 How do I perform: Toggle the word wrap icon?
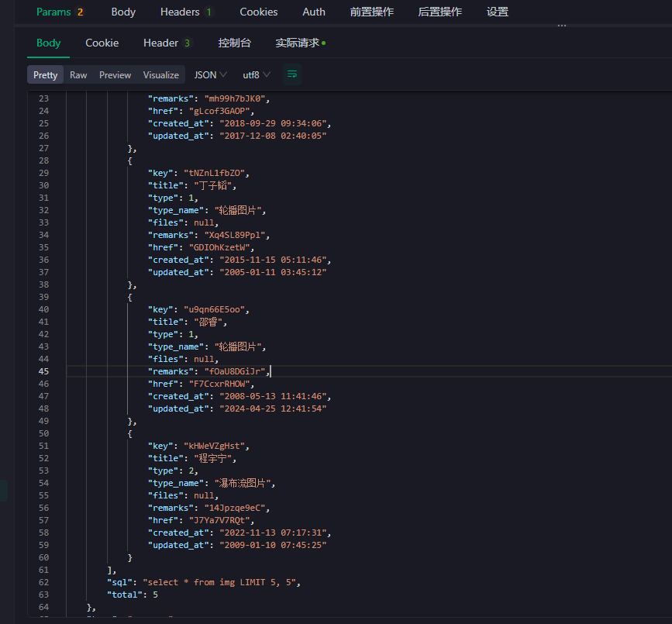[292, 74]
